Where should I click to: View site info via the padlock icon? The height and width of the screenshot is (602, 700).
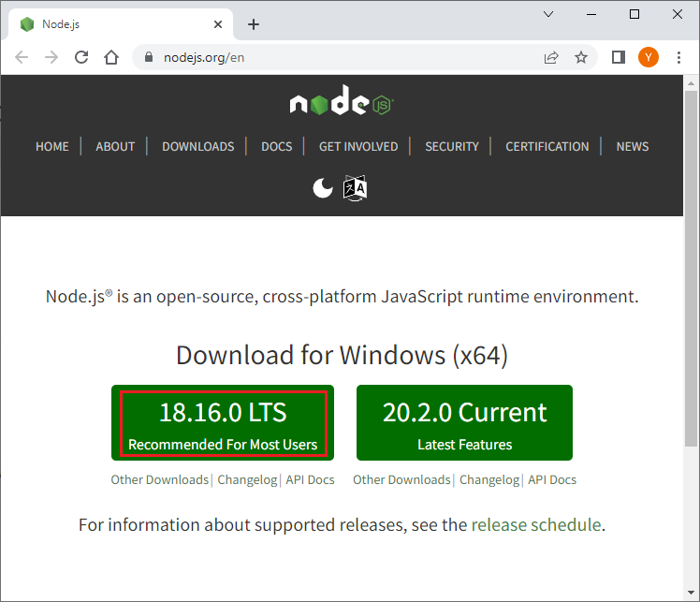point(149,57)
